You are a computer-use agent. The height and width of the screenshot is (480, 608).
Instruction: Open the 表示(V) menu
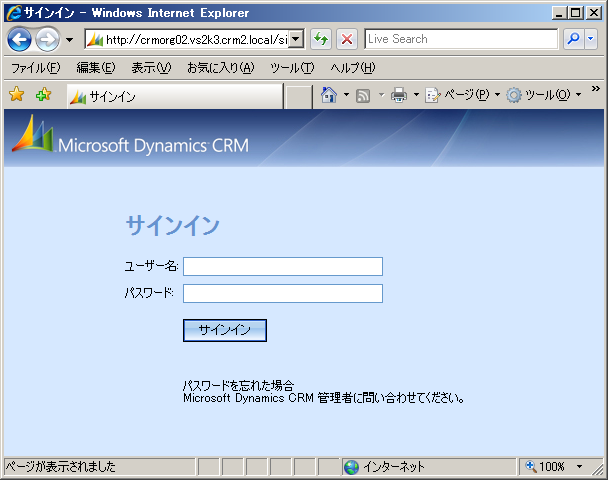click(x=151, y=68)
